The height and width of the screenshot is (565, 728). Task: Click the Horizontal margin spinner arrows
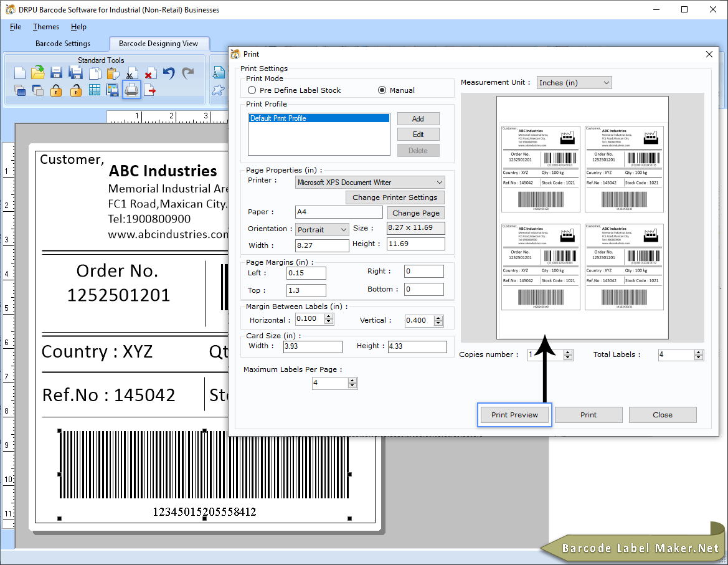(x=329, y=319)
